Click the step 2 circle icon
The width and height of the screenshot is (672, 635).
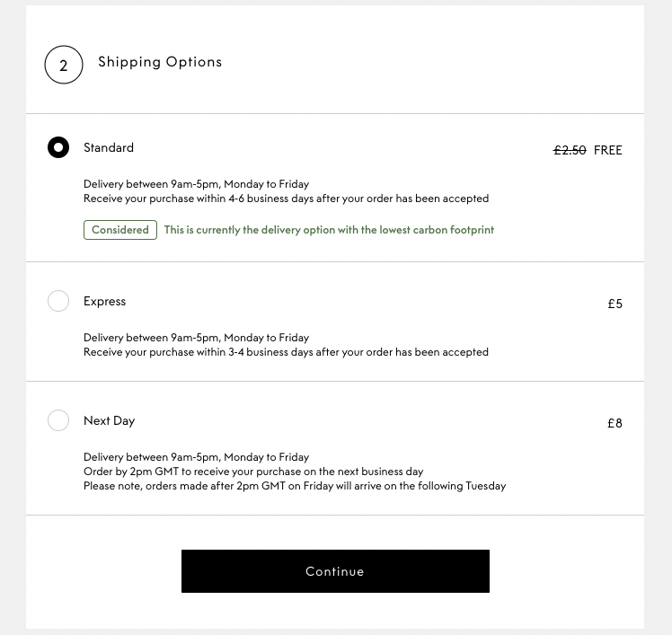coord(64,65)
